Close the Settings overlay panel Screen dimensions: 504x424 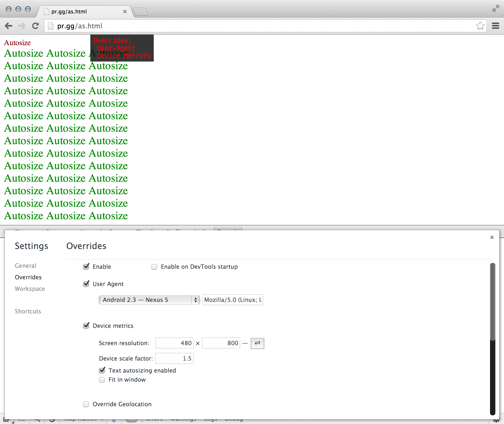tap(492, 237)
